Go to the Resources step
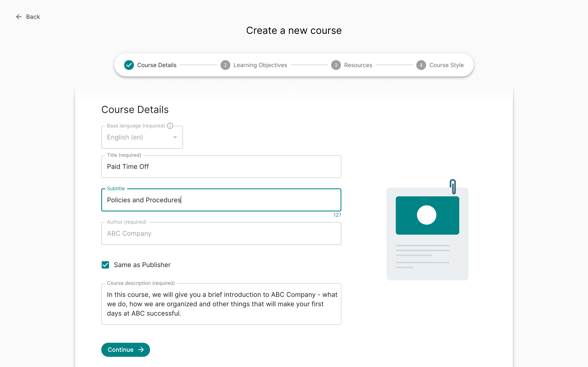 358,65
